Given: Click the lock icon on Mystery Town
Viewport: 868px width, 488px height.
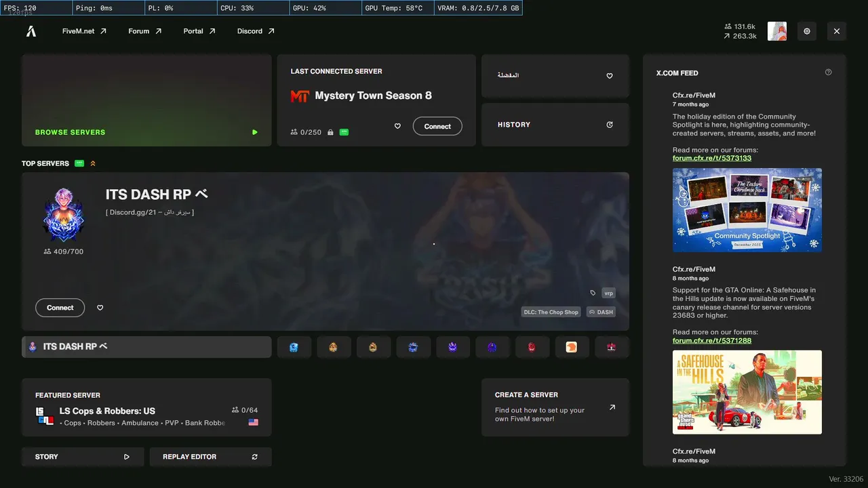Looking at the screenshot, I should pos(330,132).
